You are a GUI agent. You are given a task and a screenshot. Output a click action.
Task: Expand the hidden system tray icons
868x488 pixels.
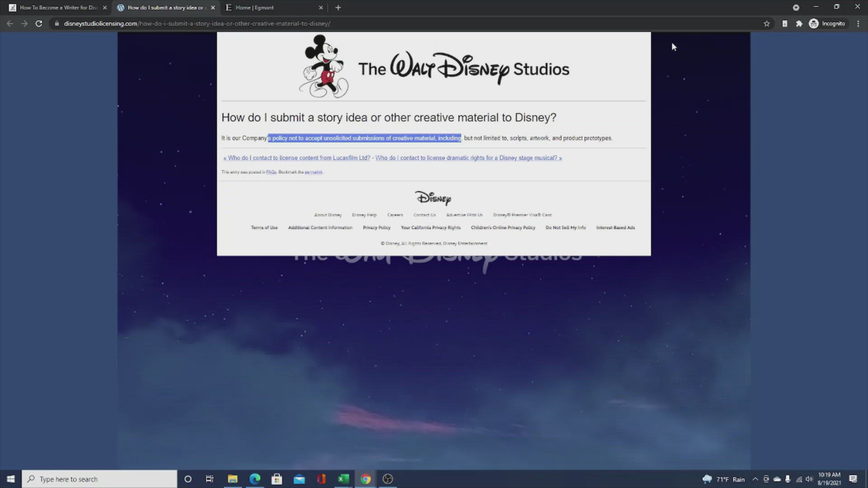click(755, 479)
